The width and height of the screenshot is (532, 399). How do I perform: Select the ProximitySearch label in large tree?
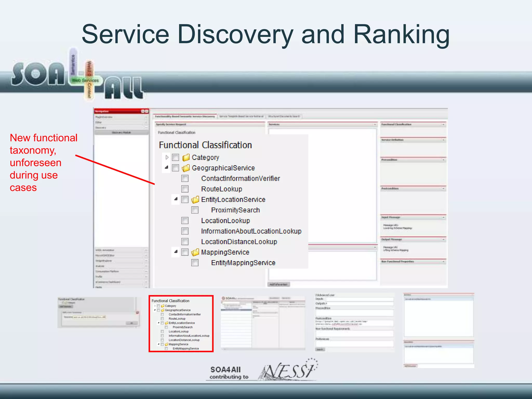pos(235,210)
